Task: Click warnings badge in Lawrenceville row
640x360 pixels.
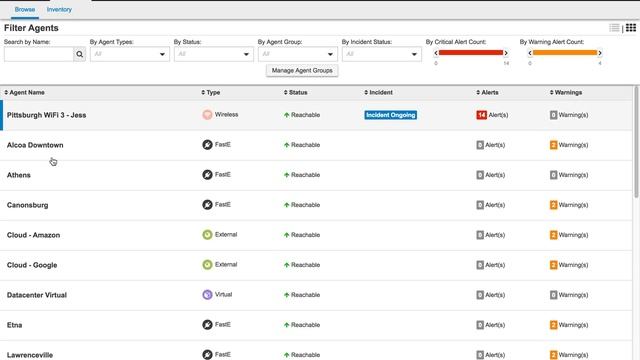Action: [553, 355]
